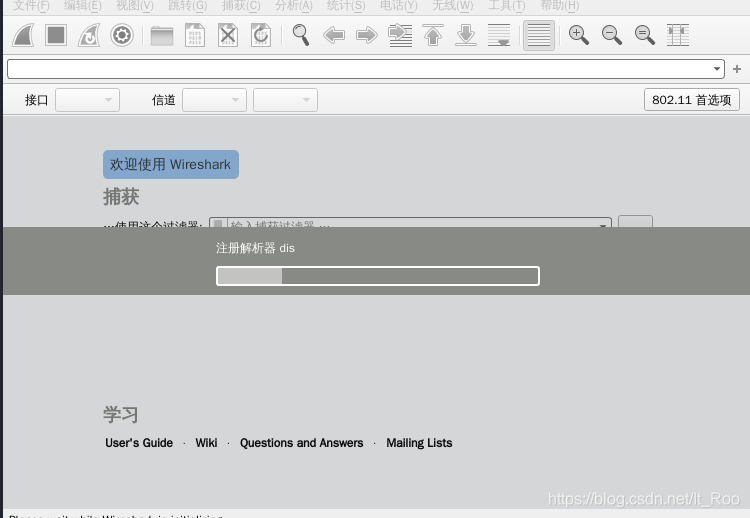The height and width of the screenshot is (518, 750).
Task: Zoom in main window text
Action: pos(579,35)
